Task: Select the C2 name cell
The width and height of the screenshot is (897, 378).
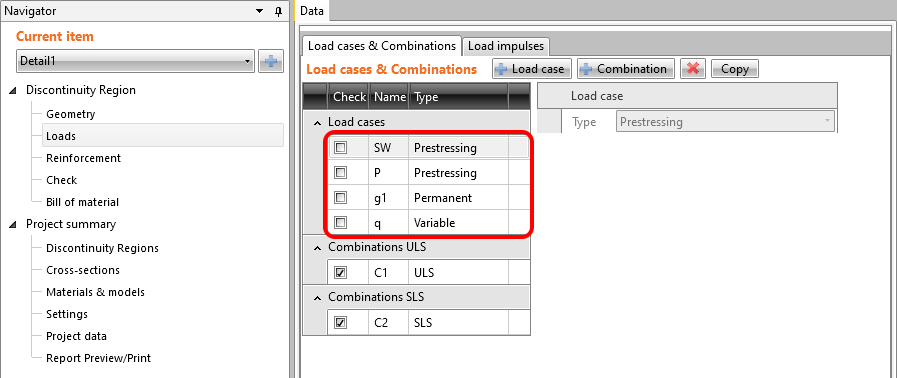Action: tap(388, 323)
